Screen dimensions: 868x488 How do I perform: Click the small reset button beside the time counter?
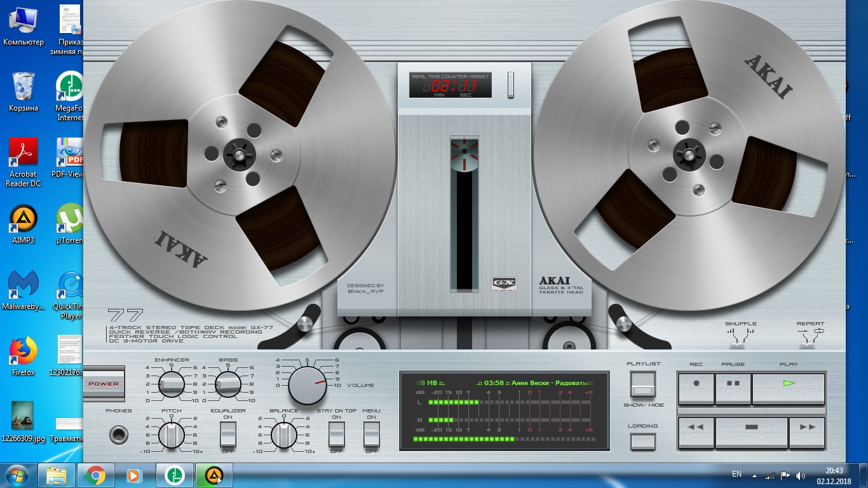[510, 85]
